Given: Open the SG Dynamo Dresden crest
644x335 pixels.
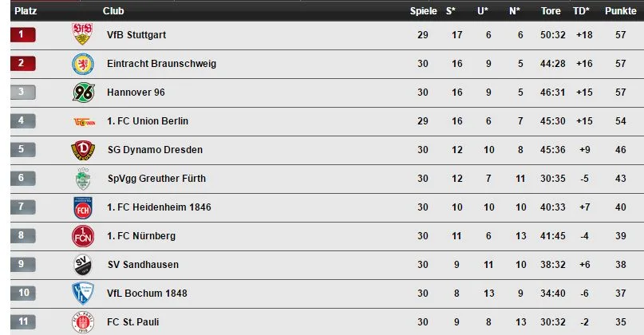Looking at the screenshot, I should pos(83,150).
